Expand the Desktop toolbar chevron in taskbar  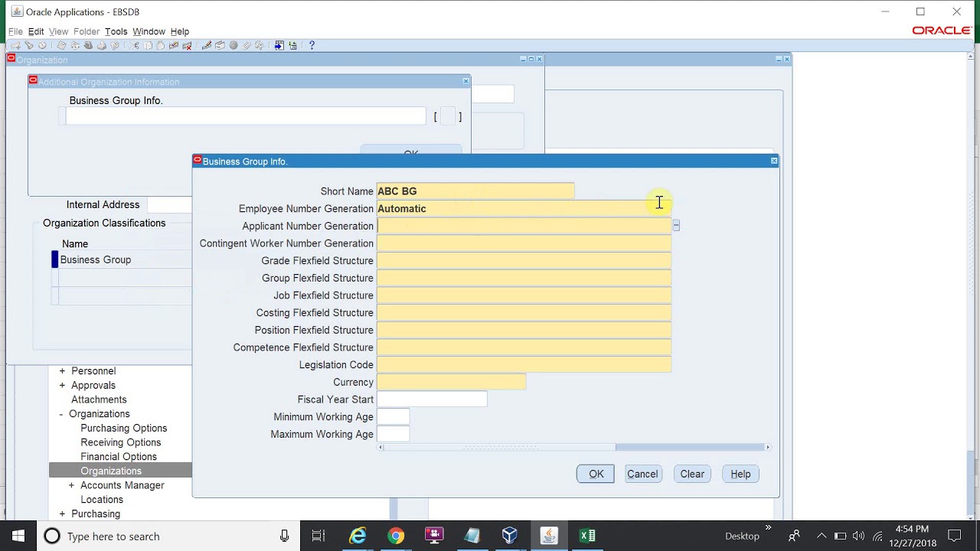point(768,527)
